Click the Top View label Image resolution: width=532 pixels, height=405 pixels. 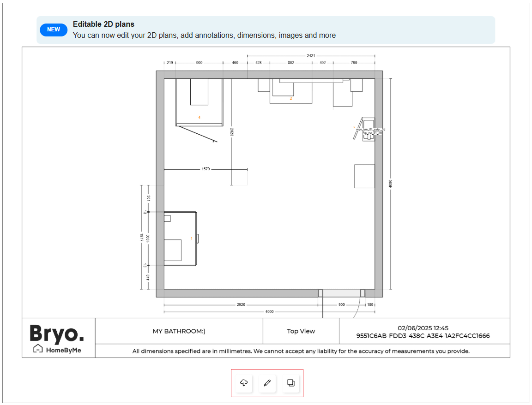pos(301,331)
